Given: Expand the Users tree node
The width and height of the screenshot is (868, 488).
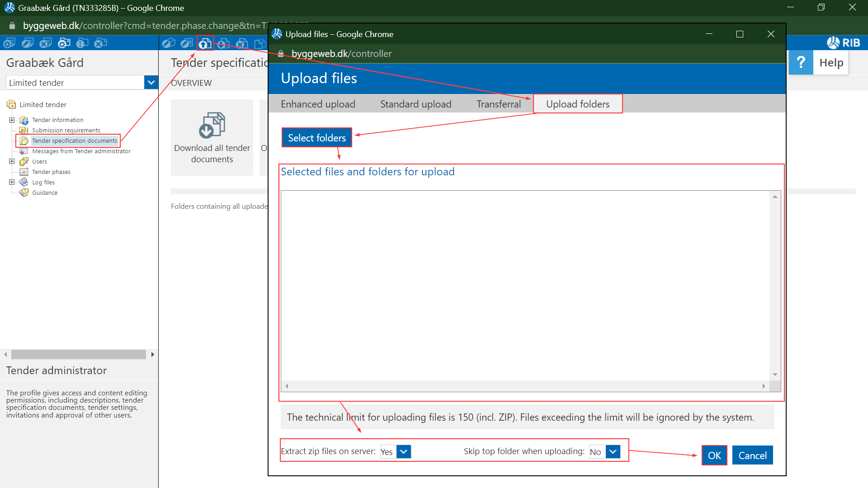Looking at the screenshot, I should pyautogui.click(x=12, y=162).
